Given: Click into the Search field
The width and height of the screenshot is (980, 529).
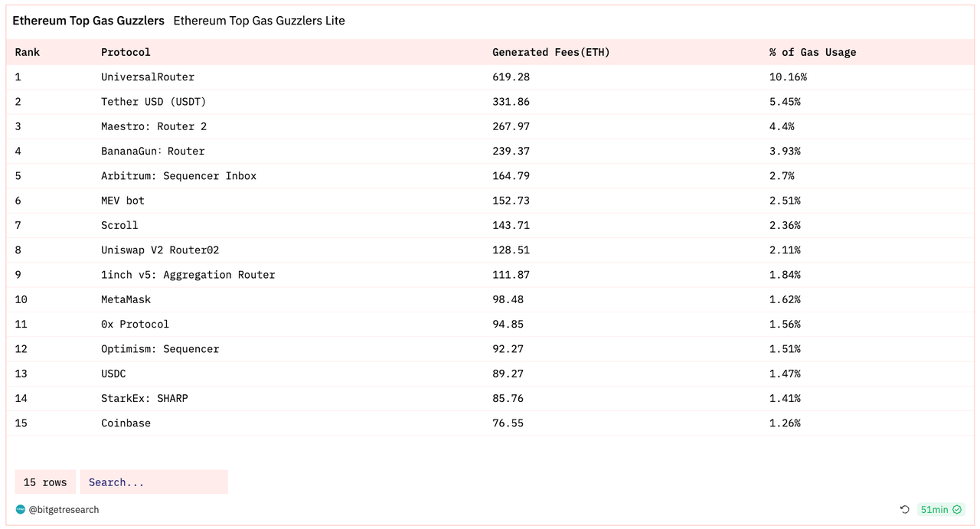Looking at the screenshot, I should click(x=154, y=482).
